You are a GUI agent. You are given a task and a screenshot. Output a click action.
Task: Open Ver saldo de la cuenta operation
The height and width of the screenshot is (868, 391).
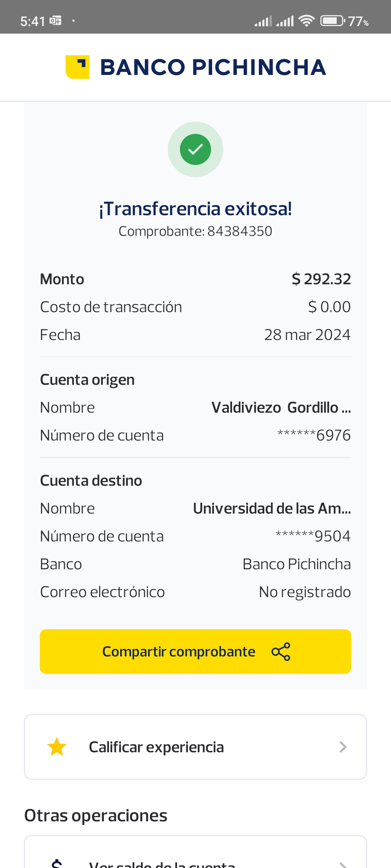pyautogui.click(x=162, y=864)
